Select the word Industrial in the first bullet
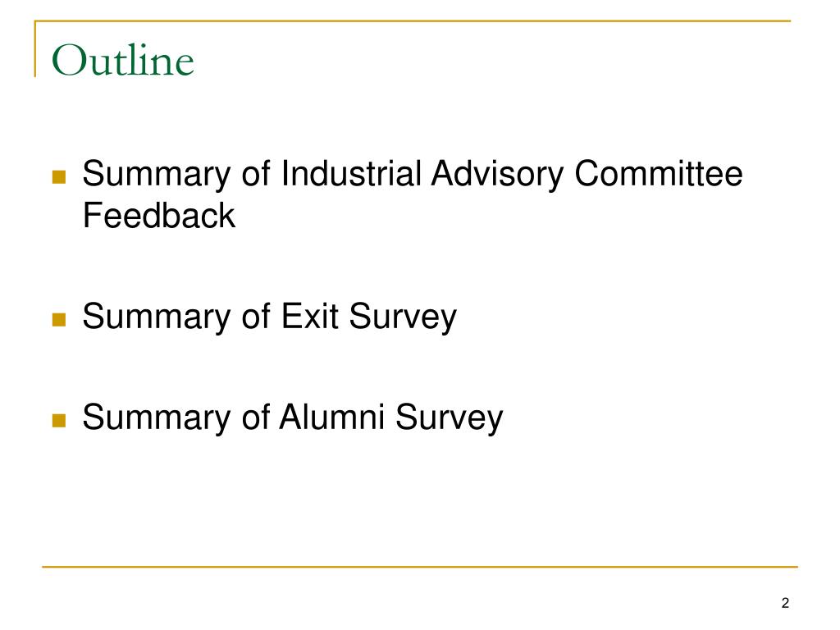840x630 pixels. point(351,174)
